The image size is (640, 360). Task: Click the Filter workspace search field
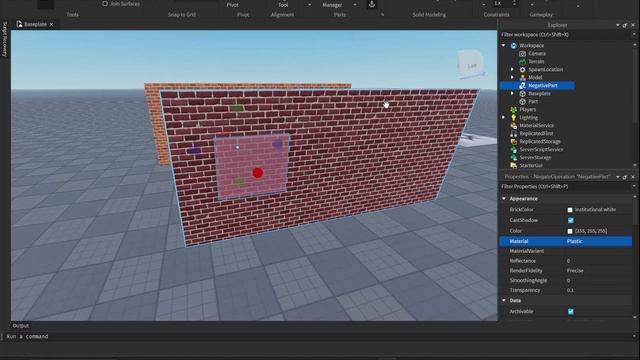565,35
